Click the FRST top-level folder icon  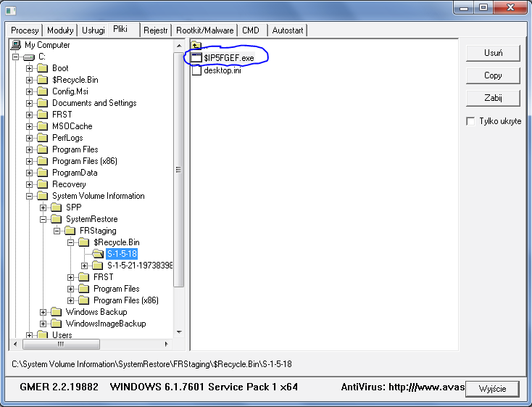pyautogui.click(x=43, y=115)
